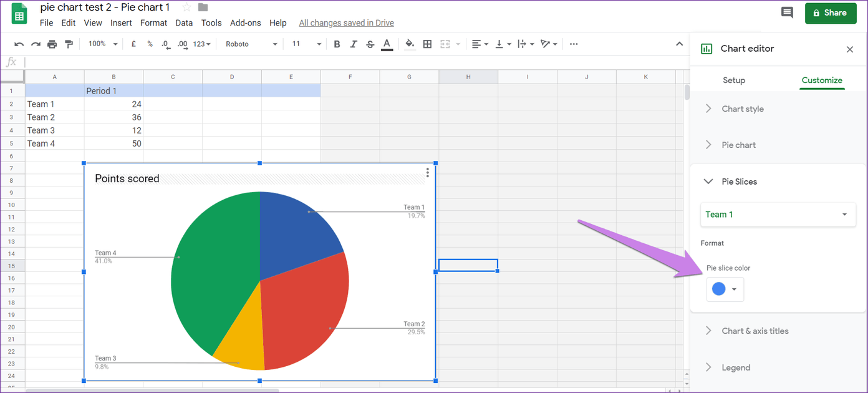868x393 pixels.
Task: Select the Paint format tool
Action: pyautogui.click(x=69, y=44)
